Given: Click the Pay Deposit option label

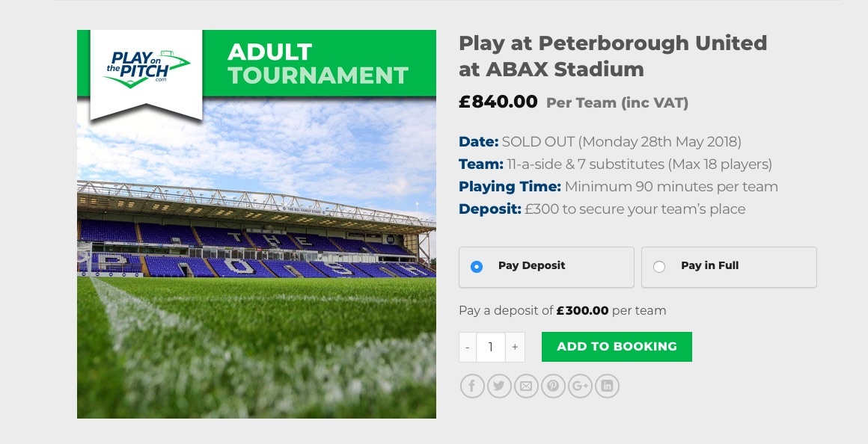Looking at the screenshot, I should [x=531, y=265].
